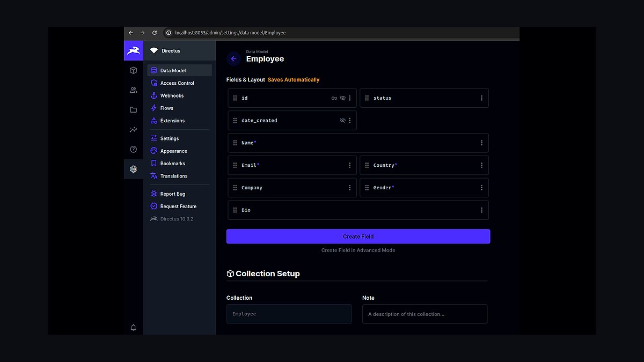The width and height of the screenshot is (644, 362).
Task: Click Create Field in Advanced Mode link
Action: tap(358, 250)
